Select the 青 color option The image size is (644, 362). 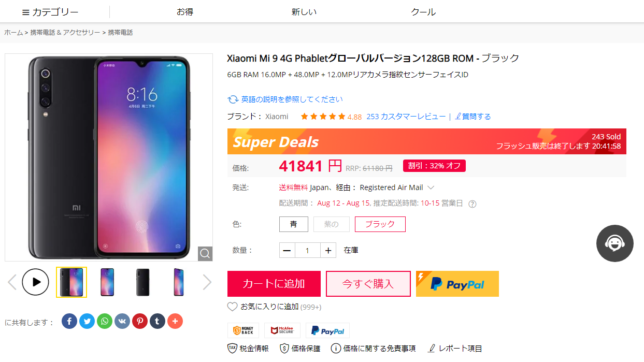coord(294,224)
